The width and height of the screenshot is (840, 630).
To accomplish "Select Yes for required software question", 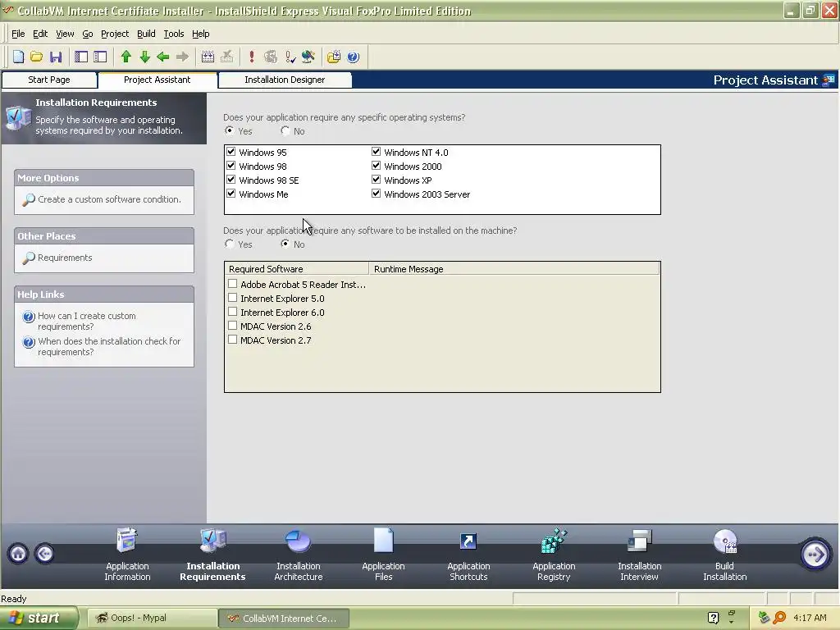I will tap(230, 244).
